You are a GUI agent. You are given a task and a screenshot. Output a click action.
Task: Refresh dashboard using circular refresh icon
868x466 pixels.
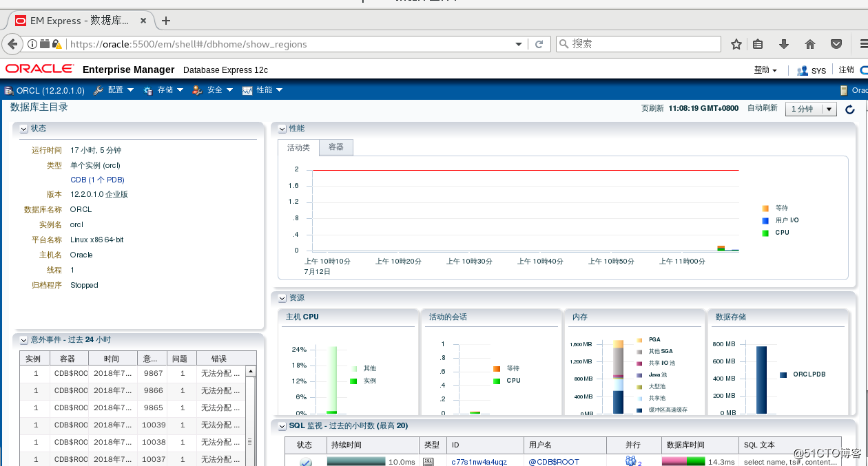click(x=850, y=109)
